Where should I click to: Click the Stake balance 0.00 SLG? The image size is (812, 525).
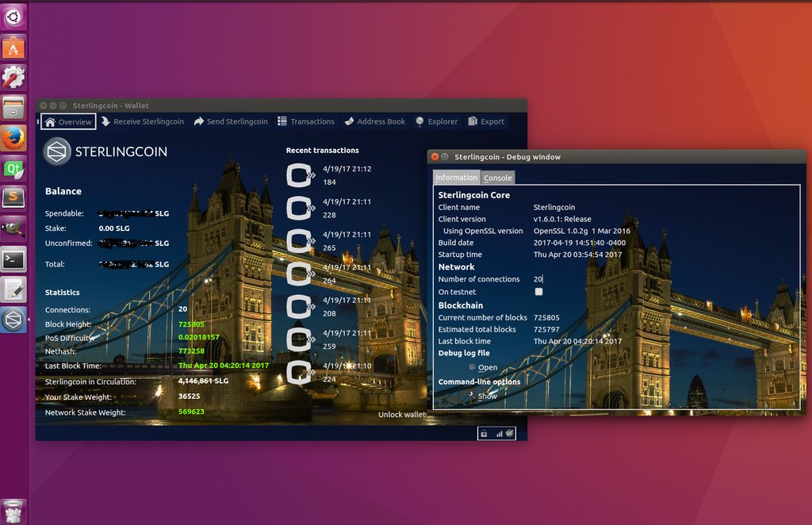114,228
